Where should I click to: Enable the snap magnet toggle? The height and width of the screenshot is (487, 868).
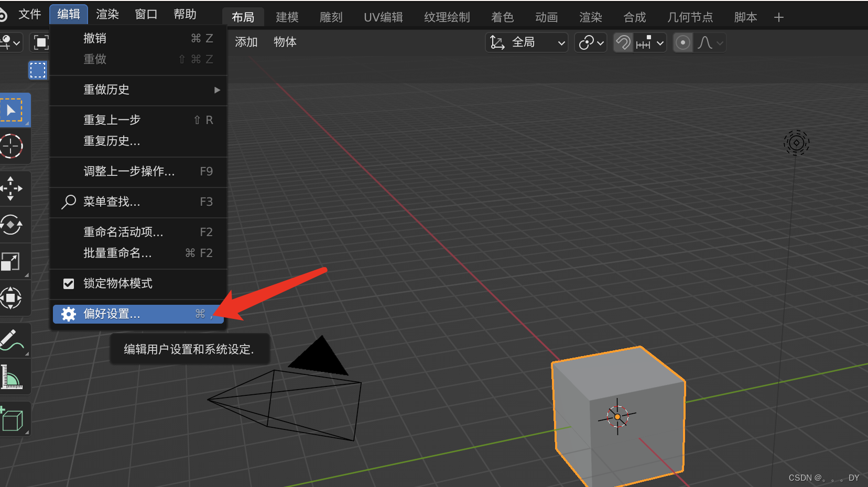coord(623,42)
